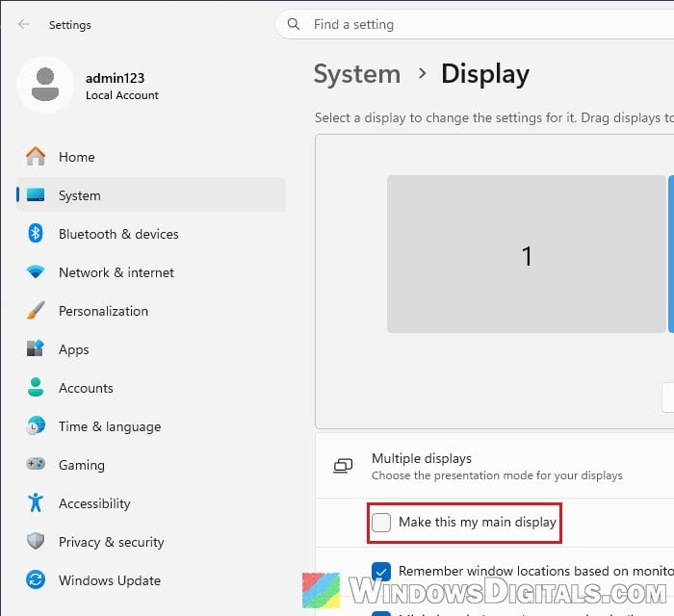Click the Accounts person icon

click(x=36, y=387)
